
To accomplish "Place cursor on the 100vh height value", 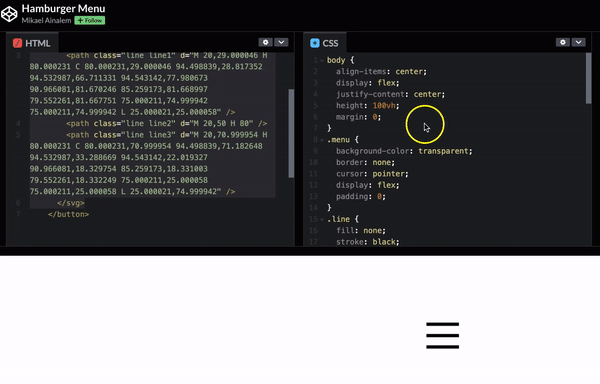I will coord(385,106).
